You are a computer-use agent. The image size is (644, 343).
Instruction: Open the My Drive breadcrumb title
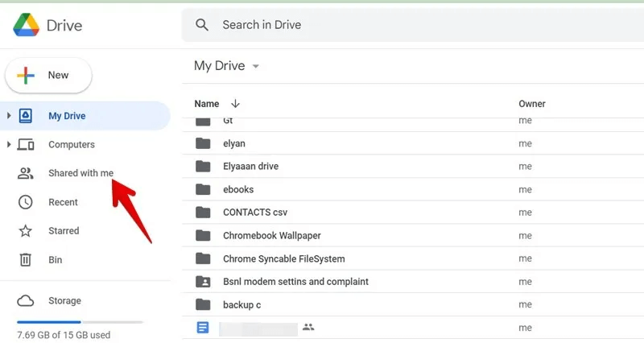coord(219,66)
